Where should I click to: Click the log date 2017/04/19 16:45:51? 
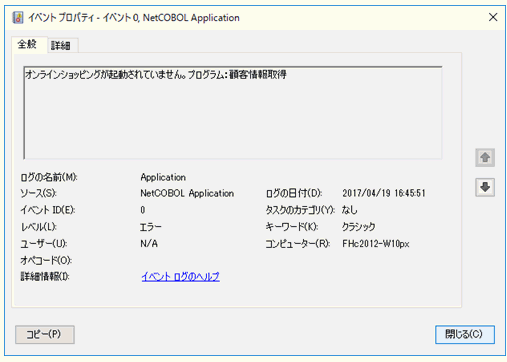384,193
